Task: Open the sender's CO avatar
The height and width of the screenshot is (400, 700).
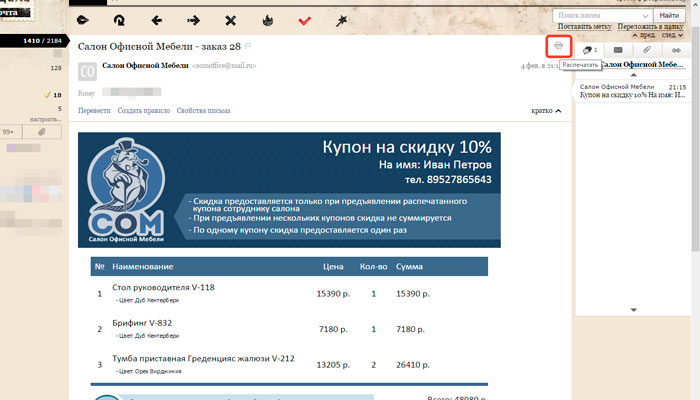Action: click(x=87, y=71)
